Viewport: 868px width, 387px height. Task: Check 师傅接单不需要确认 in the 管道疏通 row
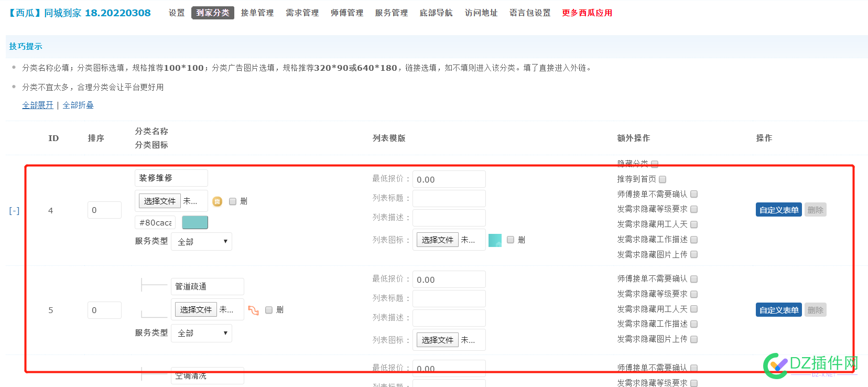click(x=694, y=279)
